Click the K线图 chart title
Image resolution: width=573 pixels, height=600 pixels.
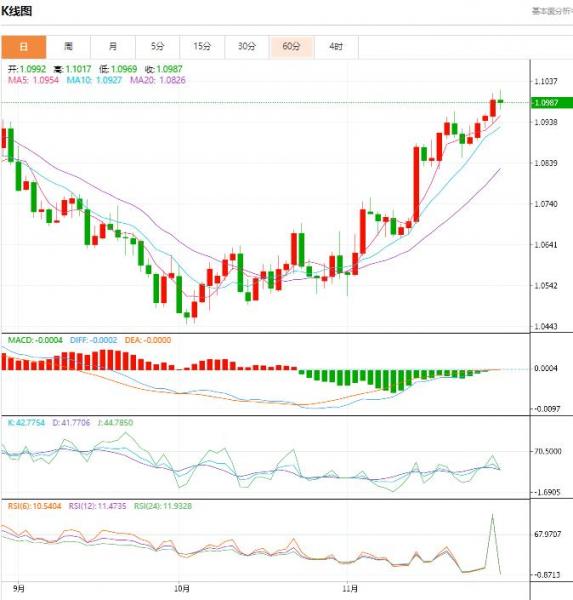[x=16, y=11]
